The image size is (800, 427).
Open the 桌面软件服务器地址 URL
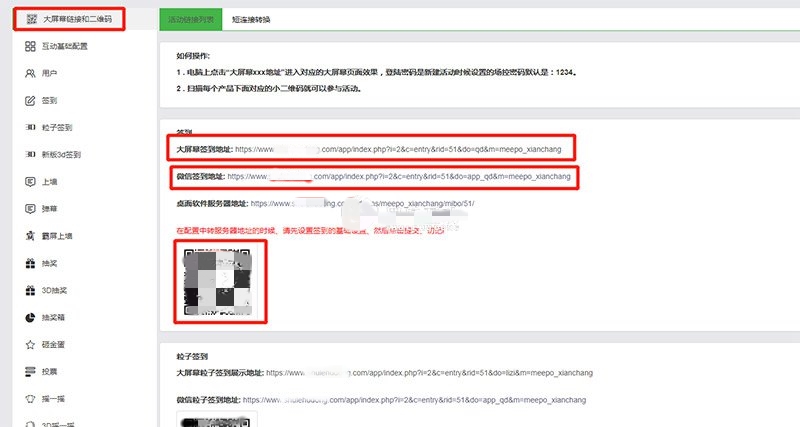pyautogui.click(x=362, y=204)
